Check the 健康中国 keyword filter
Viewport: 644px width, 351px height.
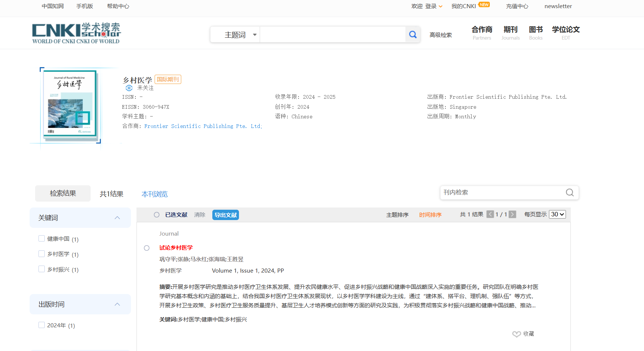[x=42, y=239]
